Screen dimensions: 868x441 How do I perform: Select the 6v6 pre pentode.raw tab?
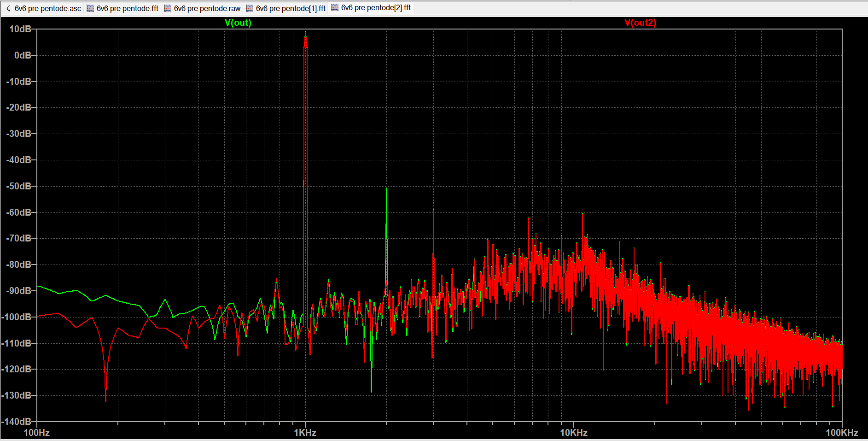202,8
